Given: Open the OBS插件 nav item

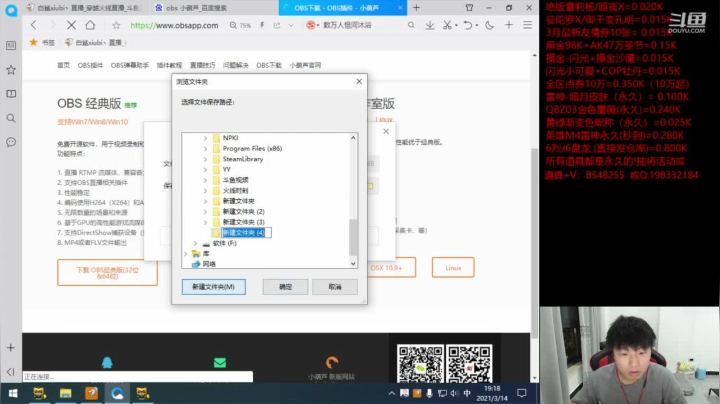Looking at the screenshot, I should coord(90,65).
